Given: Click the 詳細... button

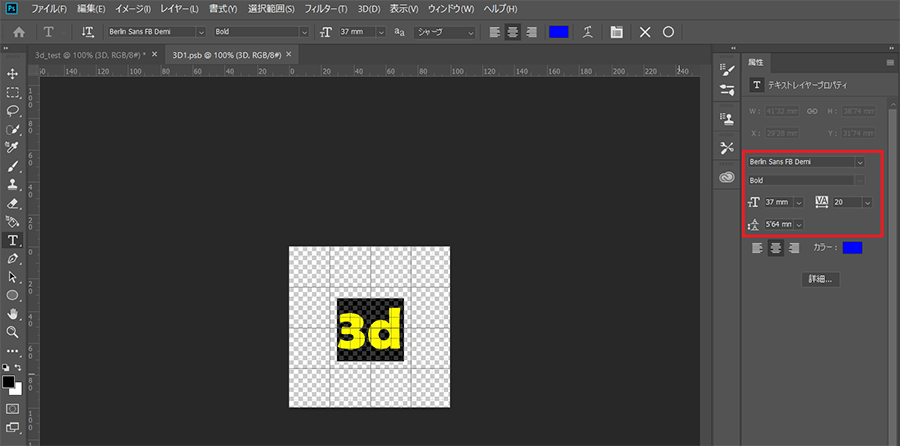Looking at the screenshot, I should [821, 279].
